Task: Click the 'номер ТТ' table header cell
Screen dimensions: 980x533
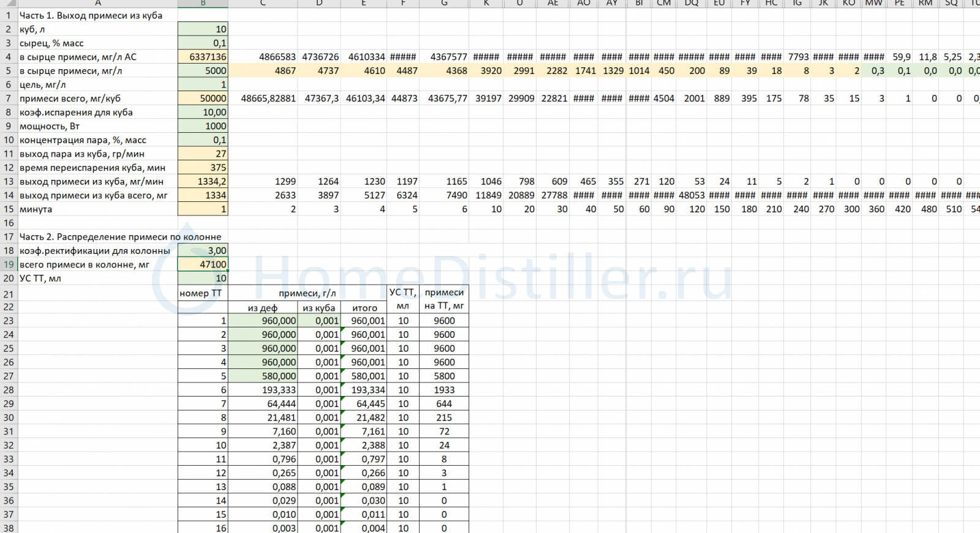Action: (202, 293)
